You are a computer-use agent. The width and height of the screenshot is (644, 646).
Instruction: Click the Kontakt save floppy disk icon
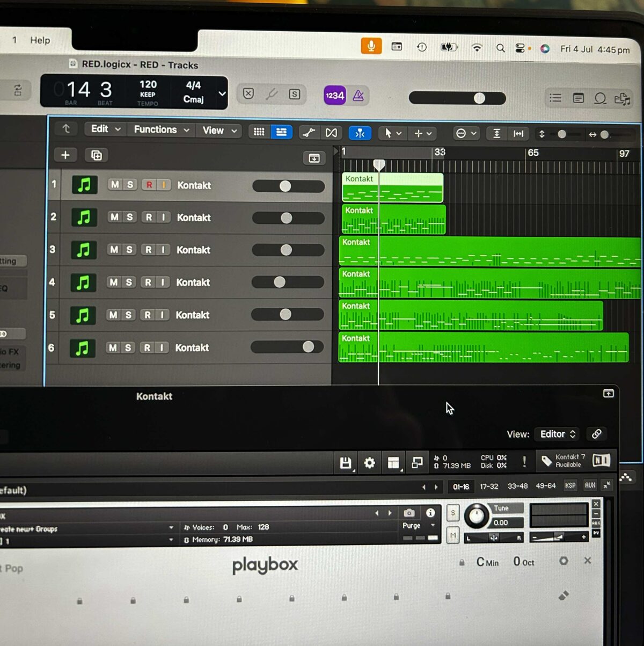[x=346, y=462]
